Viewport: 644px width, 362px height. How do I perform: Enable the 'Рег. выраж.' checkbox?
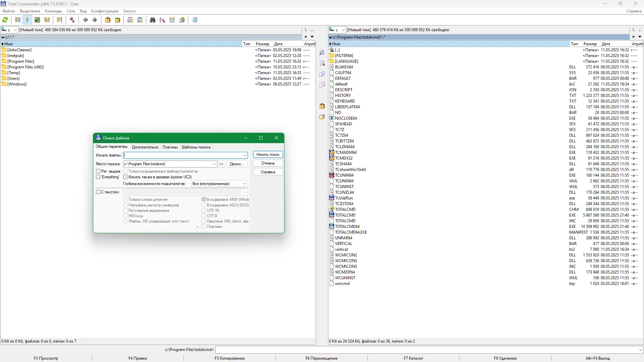pyautogui.click(x=98, y=171)
